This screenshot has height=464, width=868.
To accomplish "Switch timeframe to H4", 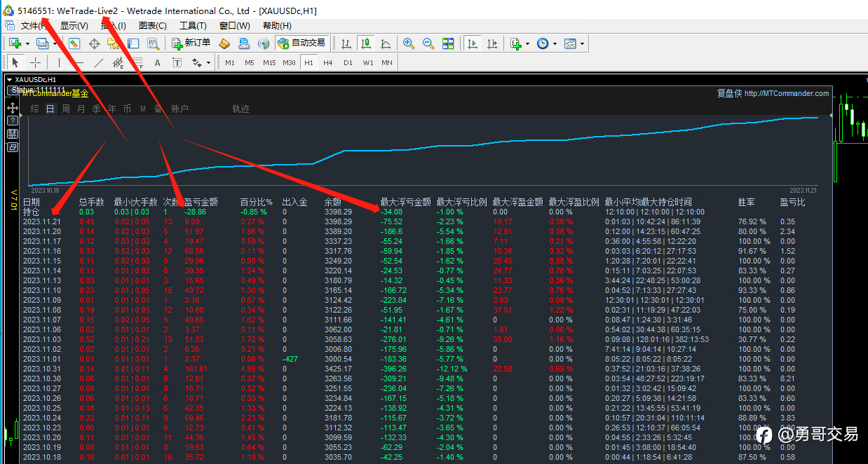I will pyautogui.click(x=328, y=62).
